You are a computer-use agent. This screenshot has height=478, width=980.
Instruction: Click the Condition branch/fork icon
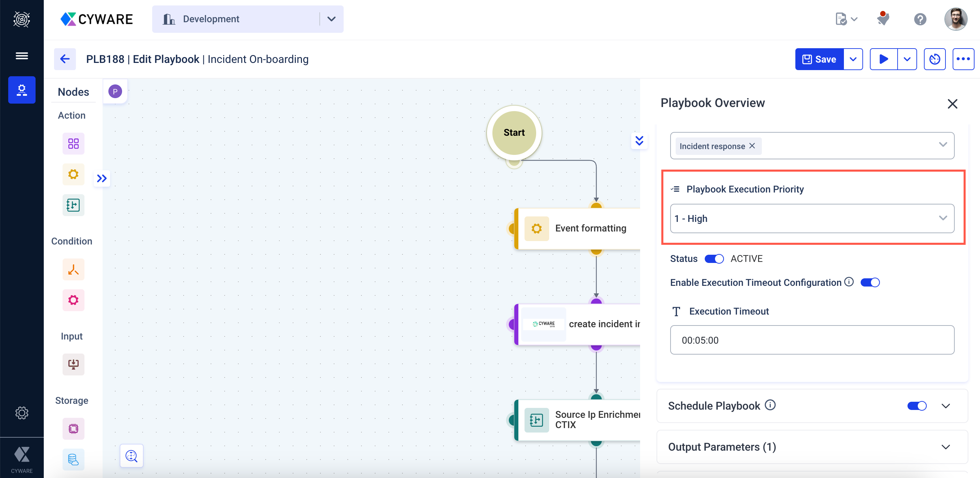point(72,269)
